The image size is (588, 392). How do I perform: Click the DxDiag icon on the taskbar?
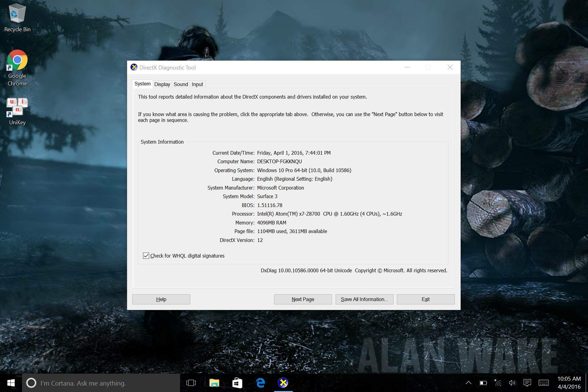(283, 383)
